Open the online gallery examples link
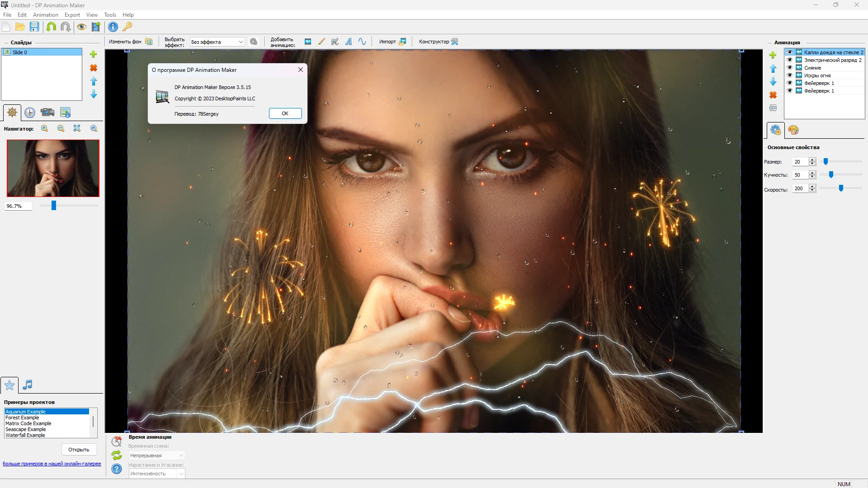 click(x=52, y=464)
